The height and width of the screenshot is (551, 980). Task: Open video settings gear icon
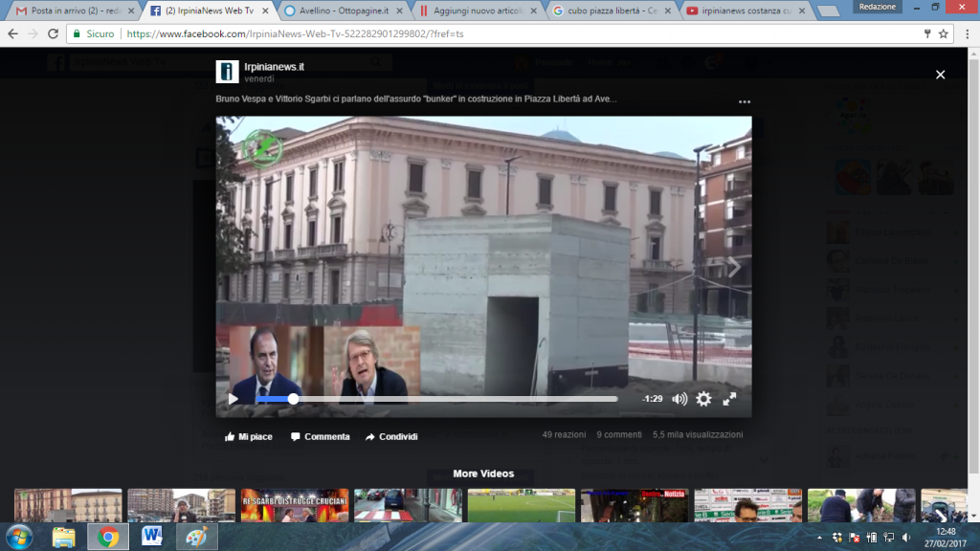[x=703, y=399]
